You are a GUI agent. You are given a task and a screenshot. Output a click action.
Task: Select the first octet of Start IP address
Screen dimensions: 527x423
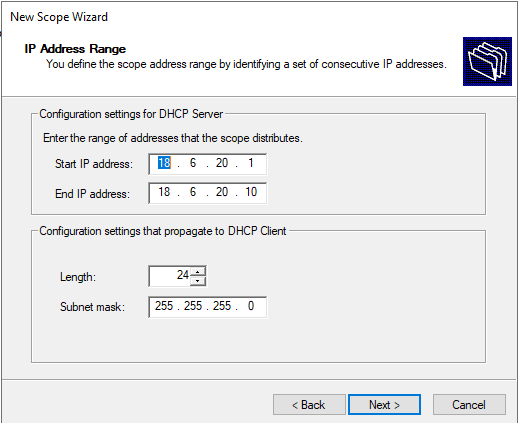pos(164,163)
